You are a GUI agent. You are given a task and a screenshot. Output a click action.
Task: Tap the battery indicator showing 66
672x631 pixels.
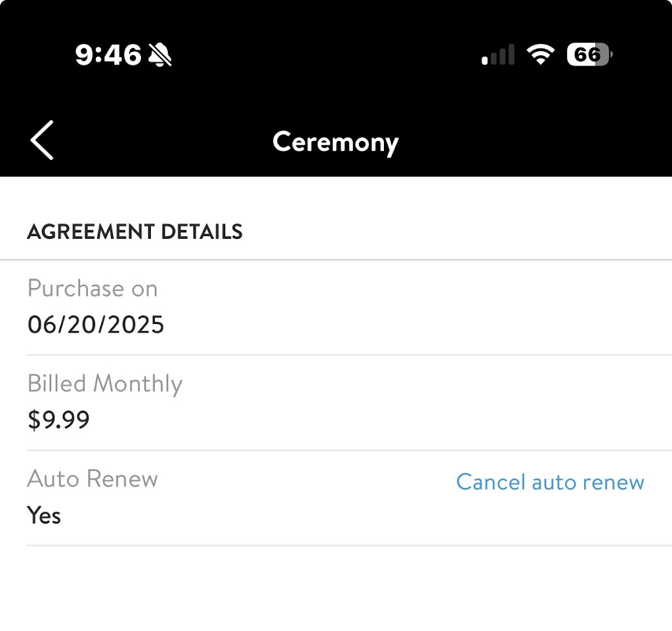pos(589,54)
